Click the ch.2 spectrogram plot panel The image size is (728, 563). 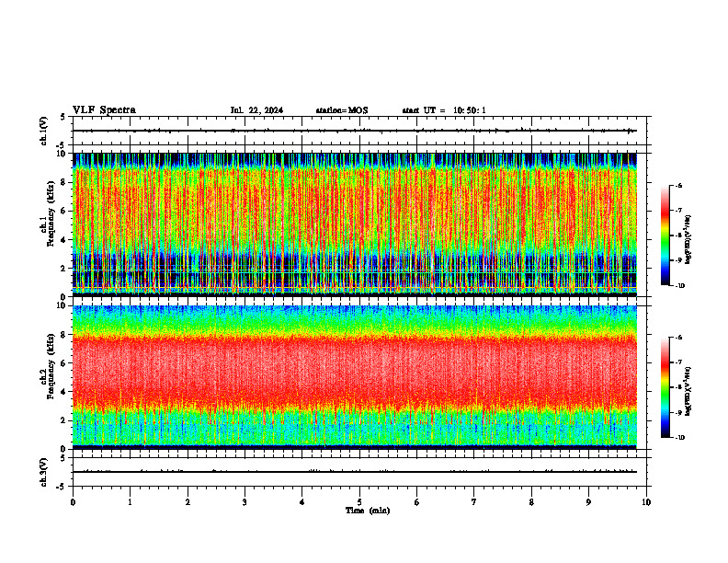pos(355,377)
